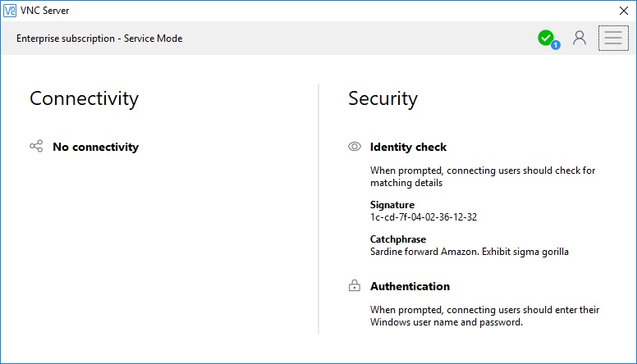The height and width of the screenshot is (364, 637).
Task: Click the eye icon beside Identity check
Action: click(355, 147)
